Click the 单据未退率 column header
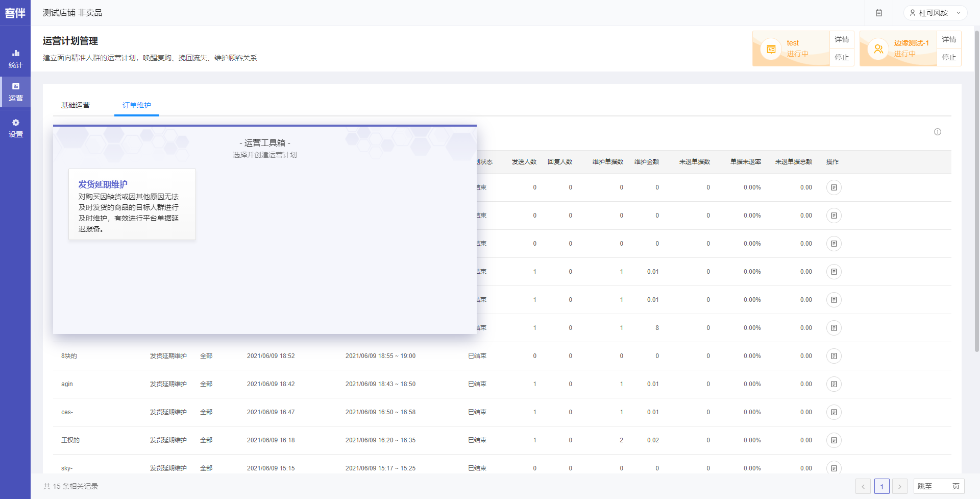980x499 pixels. click(x=746, y=162)
